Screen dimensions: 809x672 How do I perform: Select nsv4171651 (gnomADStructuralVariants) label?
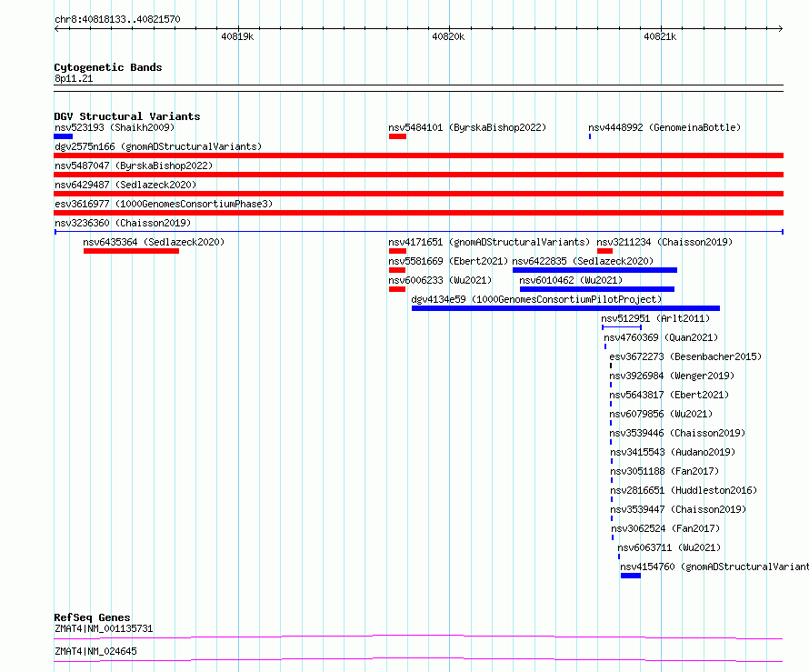pyautogui.click(x=489, y=242)
